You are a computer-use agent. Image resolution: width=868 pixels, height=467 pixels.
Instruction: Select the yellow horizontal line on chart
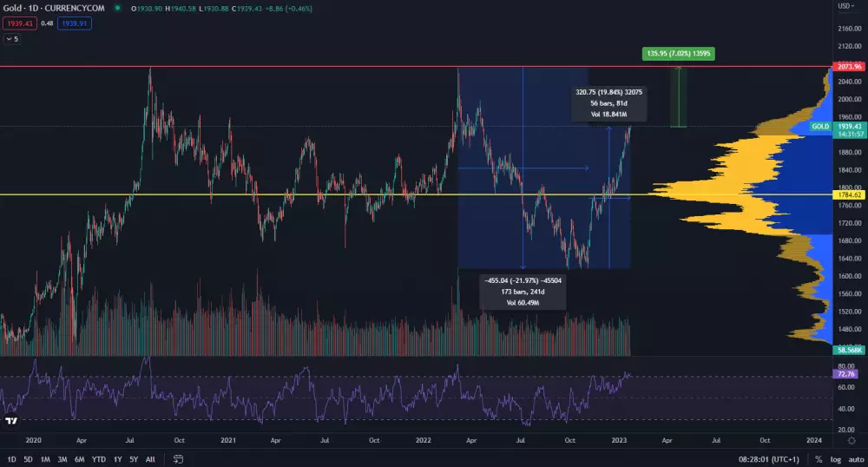[260, 194]
